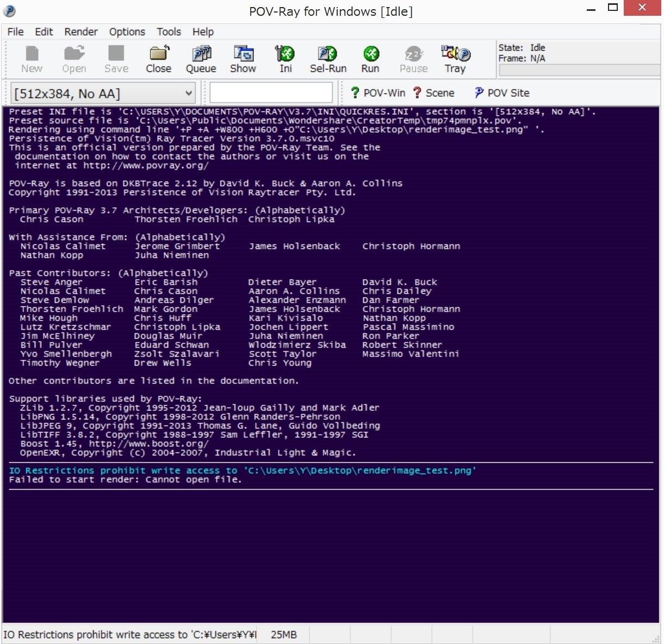664x644 pixels.
Task: Click the Copyright 1991-2013 line
Action: click(x=182, y=193)
